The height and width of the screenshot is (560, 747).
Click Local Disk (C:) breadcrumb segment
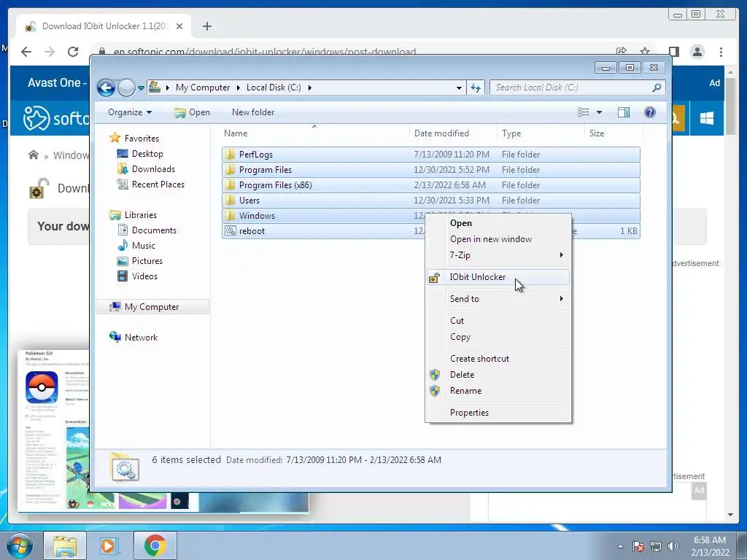pos(274,87)
